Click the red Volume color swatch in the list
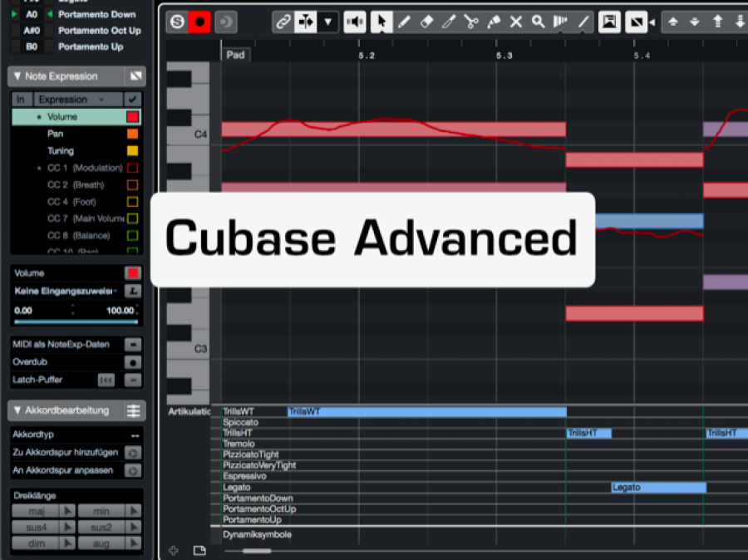 point(133,117)
